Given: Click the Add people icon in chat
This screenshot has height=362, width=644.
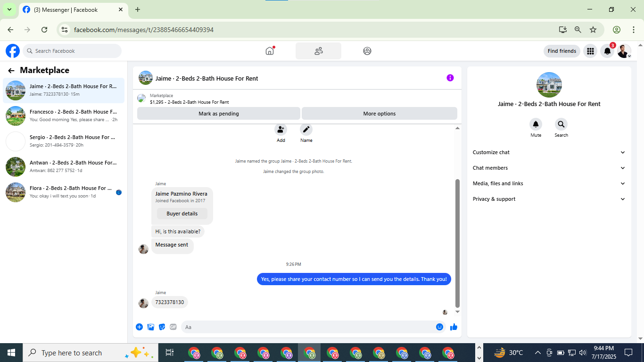Looking at the screenshot, I should 281,129.
